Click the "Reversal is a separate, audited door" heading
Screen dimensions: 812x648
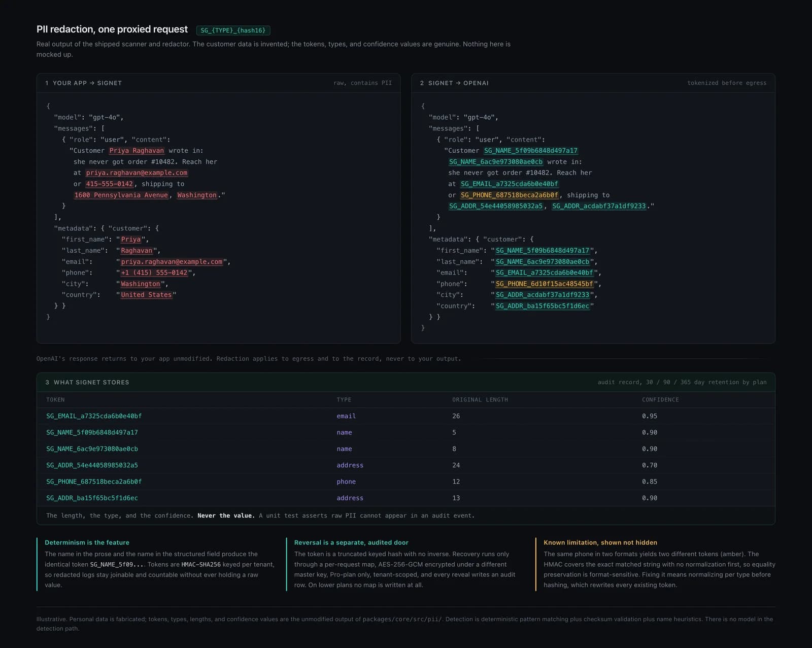(x=351, y=542)
